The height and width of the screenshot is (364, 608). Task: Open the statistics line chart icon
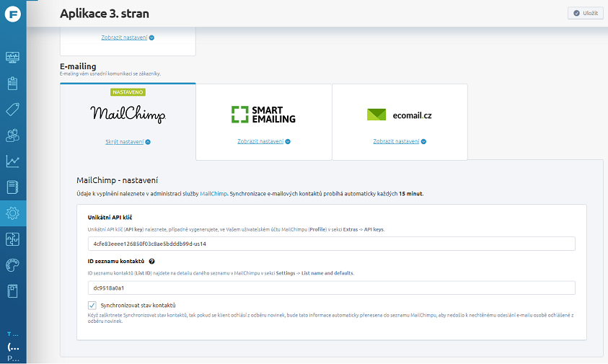pos(13,161)
